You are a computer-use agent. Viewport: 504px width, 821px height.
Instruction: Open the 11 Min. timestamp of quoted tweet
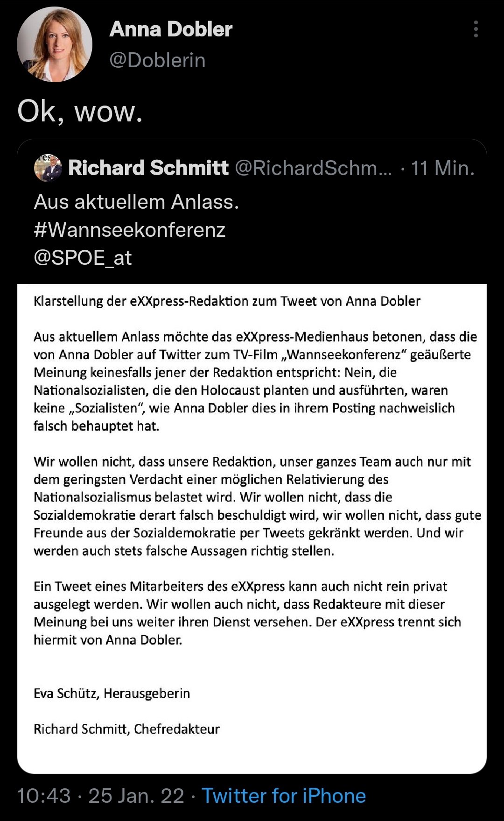[x=442, y=168]
